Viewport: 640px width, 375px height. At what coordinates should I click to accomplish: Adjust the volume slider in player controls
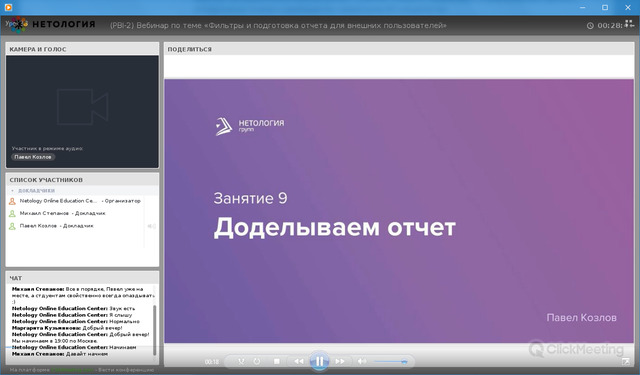[391, 362]
